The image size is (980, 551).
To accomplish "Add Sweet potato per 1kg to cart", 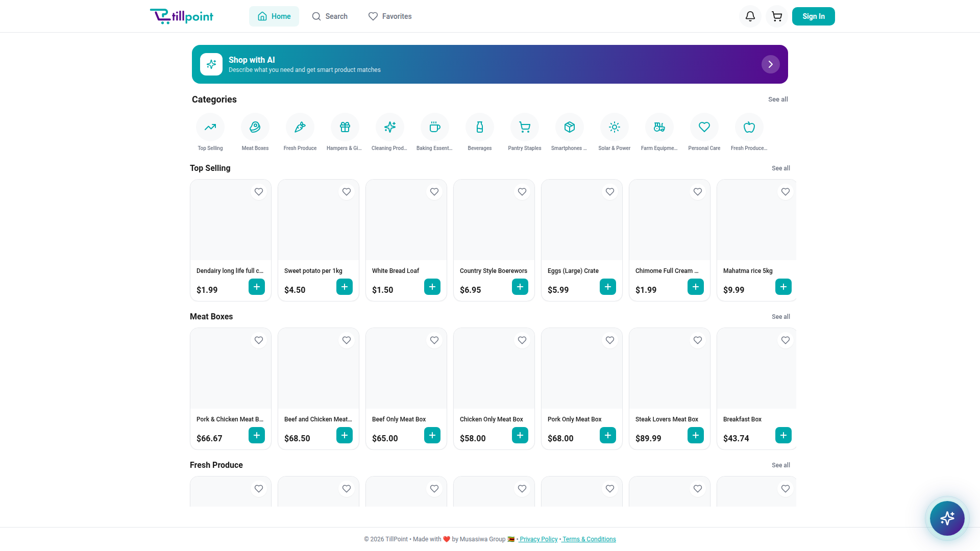I will pyautogui.click(x=345, y=287).
